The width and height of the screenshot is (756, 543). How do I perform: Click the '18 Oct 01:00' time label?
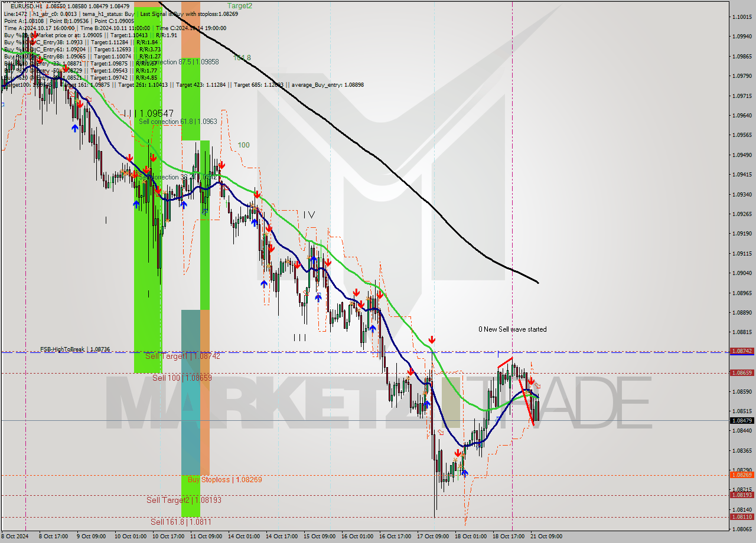[471, 537]
